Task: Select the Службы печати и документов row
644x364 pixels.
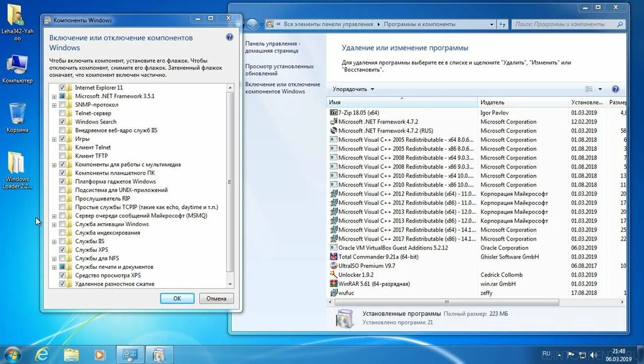Action: [x=114, y=267]
